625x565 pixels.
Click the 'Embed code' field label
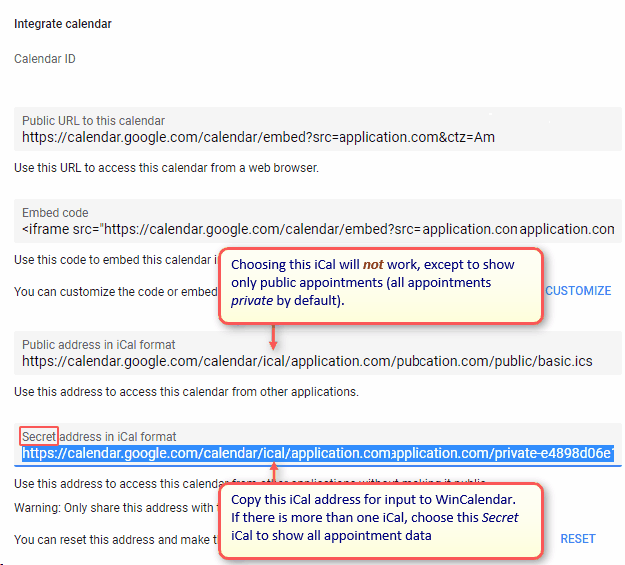56,213
